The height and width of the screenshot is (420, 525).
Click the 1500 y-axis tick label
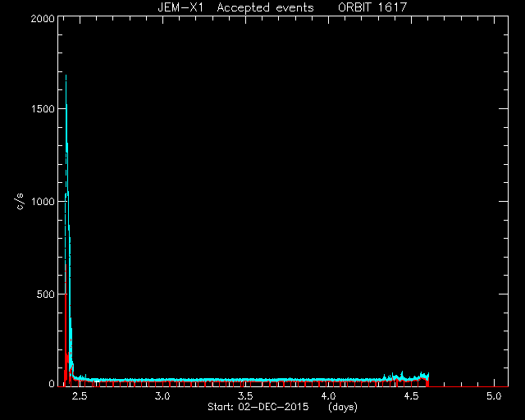(x=43, y=109)
